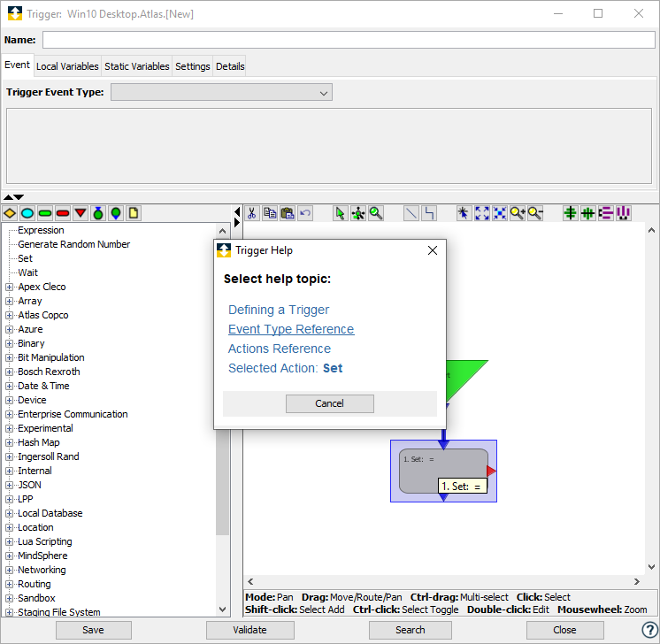Expand the Apex Cleco tree node
Viewport: 660px width, 644px height.
(9, 287)
